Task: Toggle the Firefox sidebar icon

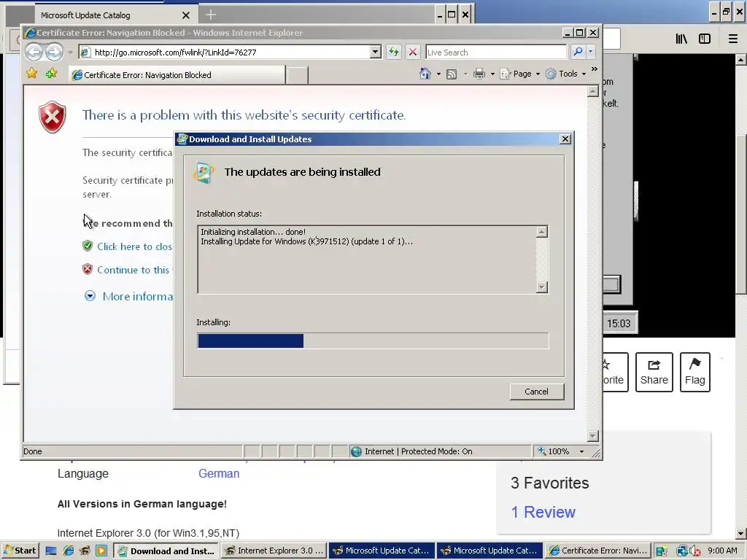Action: 705,39
